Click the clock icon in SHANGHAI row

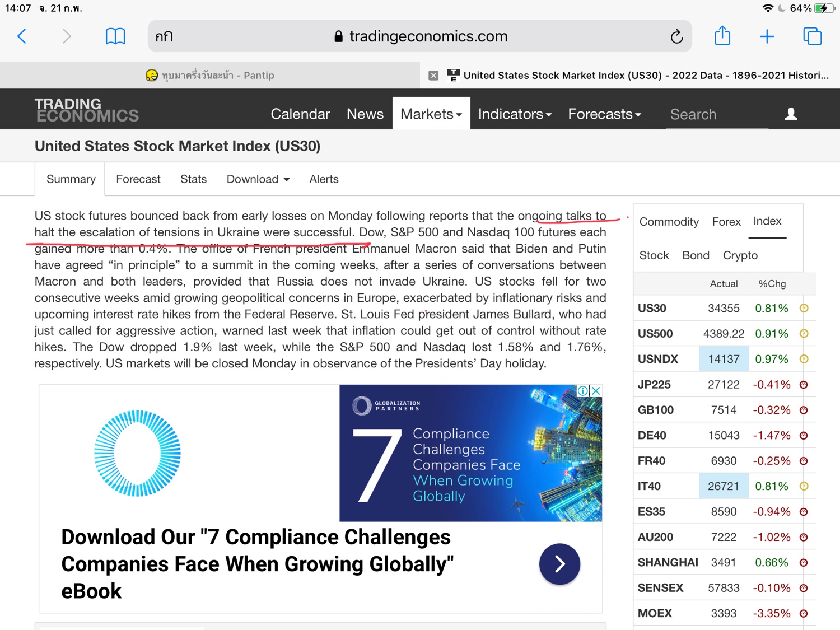click(x=804, y=563)
